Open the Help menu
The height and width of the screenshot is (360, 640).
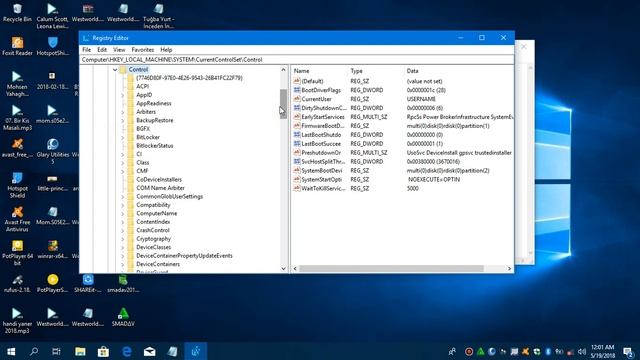point(166,49)
